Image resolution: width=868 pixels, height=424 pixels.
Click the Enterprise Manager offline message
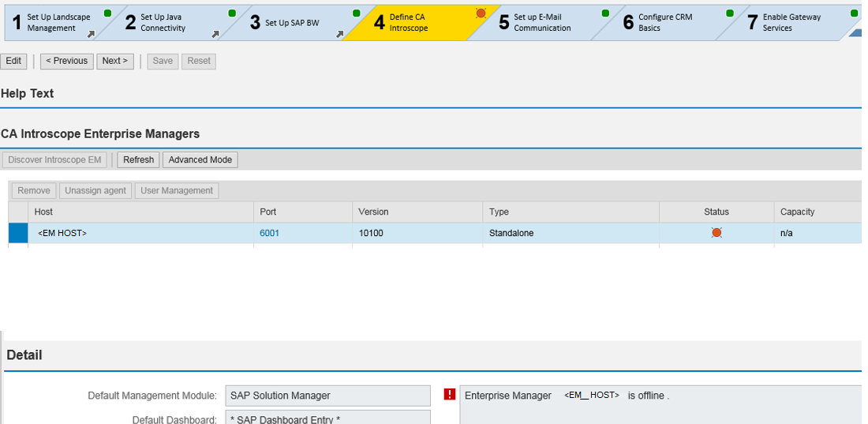[x=567, y=396]
